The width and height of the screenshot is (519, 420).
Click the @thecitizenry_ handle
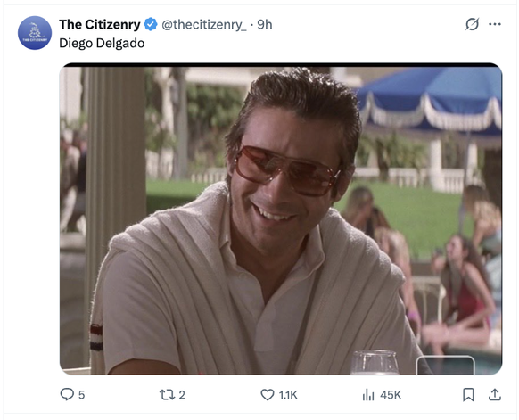[204, 24]
